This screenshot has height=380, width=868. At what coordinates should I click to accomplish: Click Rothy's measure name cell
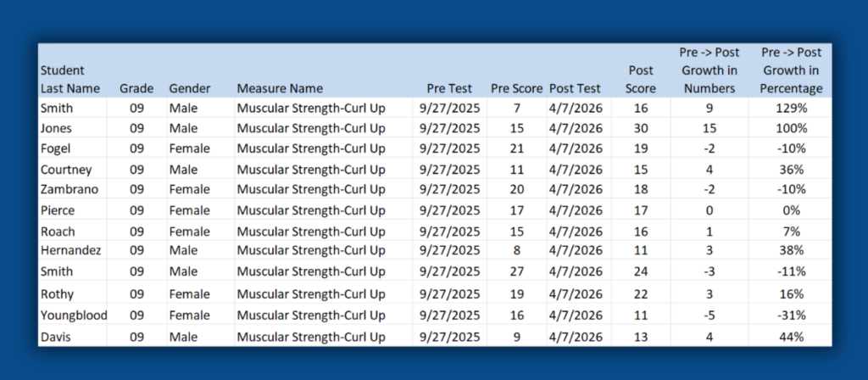(x=311, y=294)
